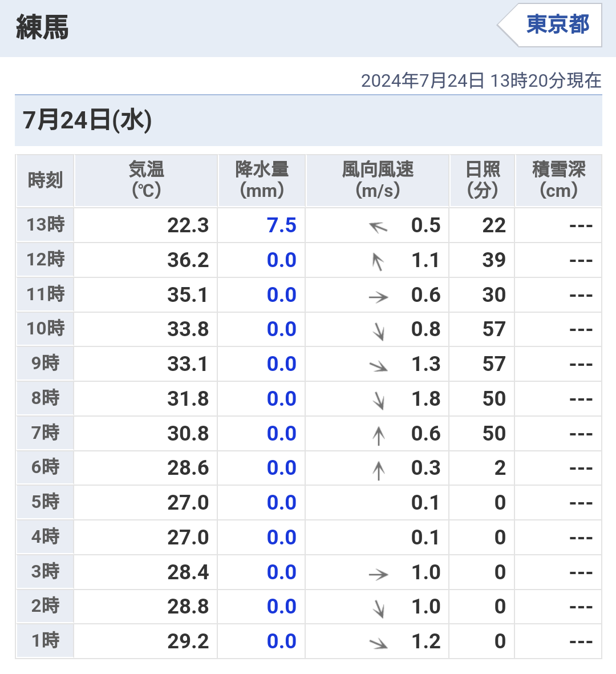The height and width of the screenshot is (674, 616).
Task: Click the temperature value 28.6
Action: click(188, 467)
